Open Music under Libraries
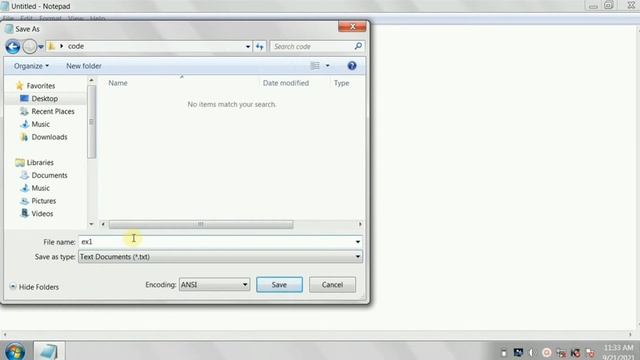This screenshot has height=360, width=640. click(x=40, y=188)
